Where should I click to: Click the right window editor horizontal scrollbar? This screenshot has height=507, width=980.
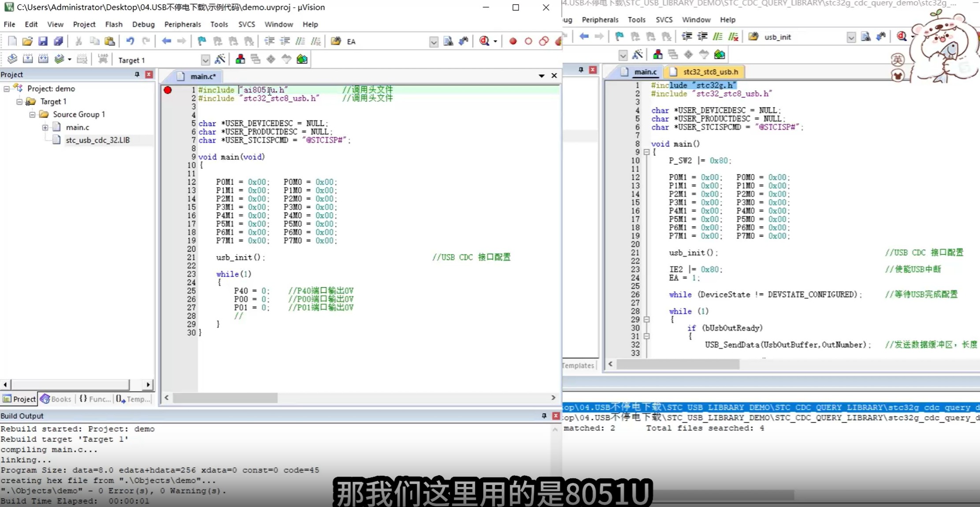click(678, 364)
